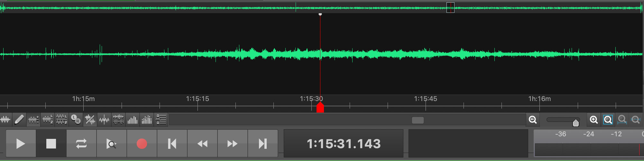Click the zoom to selection magnifier icon
Image resolution: width=644 pixels, height=161 pixels.
622,120
